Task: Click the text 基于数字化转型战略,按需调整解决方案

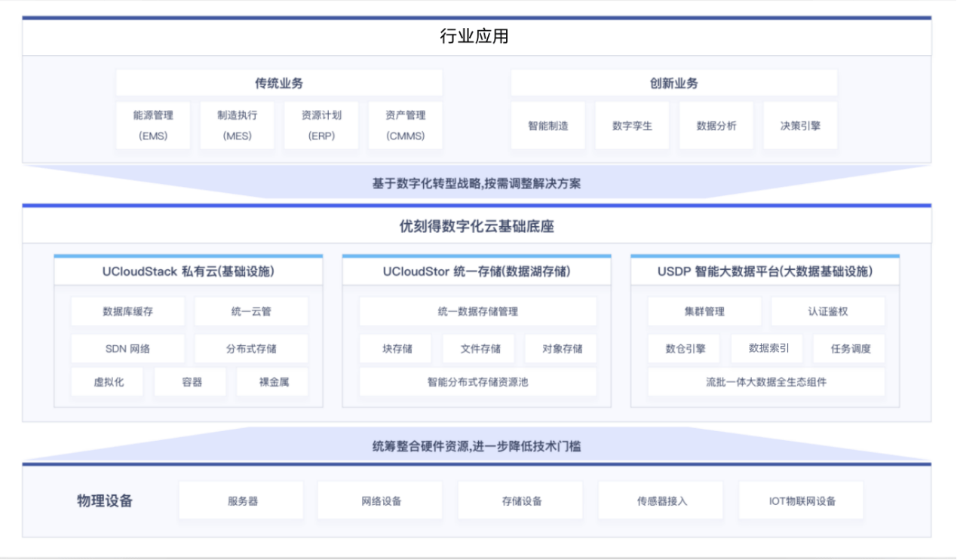Action: [x=477, y=183]
